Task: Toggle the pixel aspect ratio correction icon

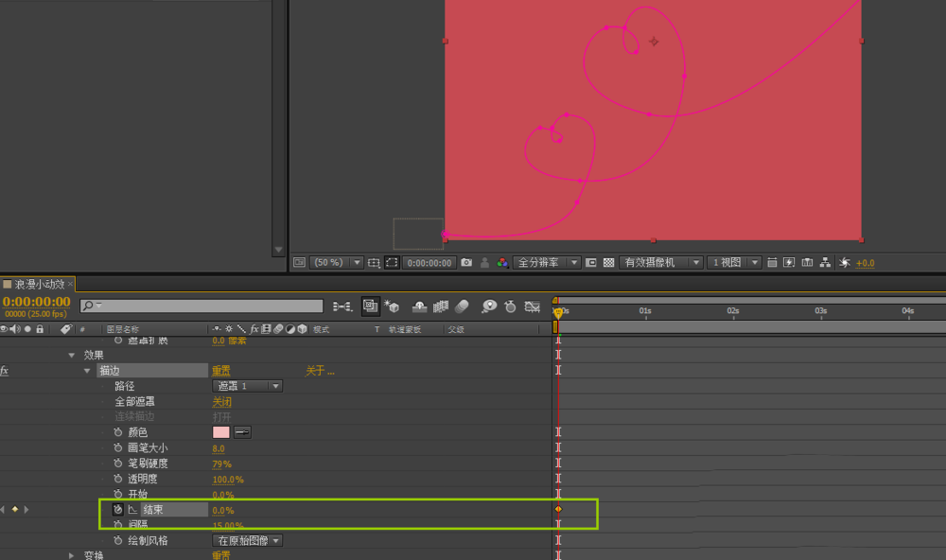Action: pyautogui.click(x=772, y=263)
